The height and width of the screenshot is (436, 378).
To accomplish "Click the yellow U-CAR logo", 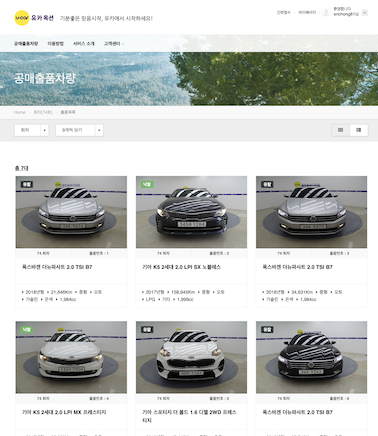I will pos(22,18).
